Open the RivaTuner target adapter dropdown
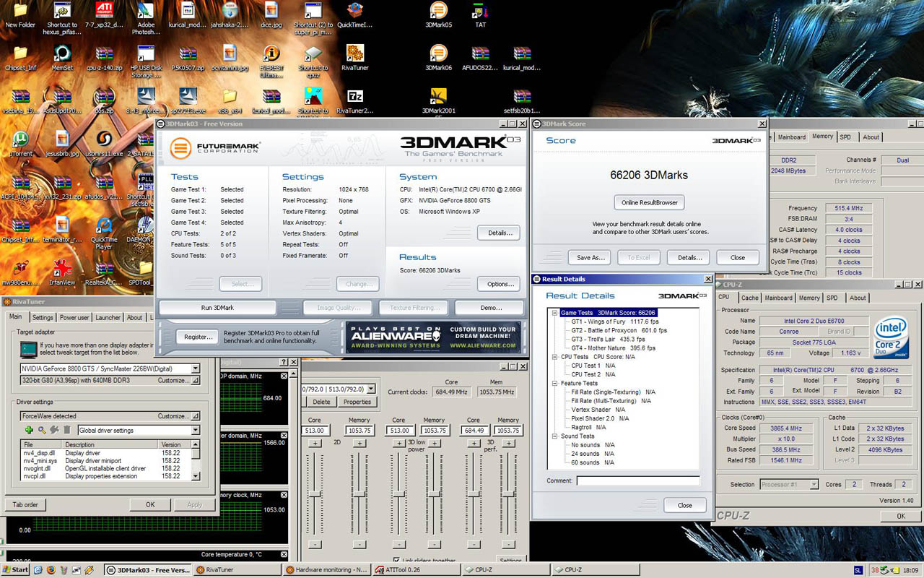 coord(195,368)
